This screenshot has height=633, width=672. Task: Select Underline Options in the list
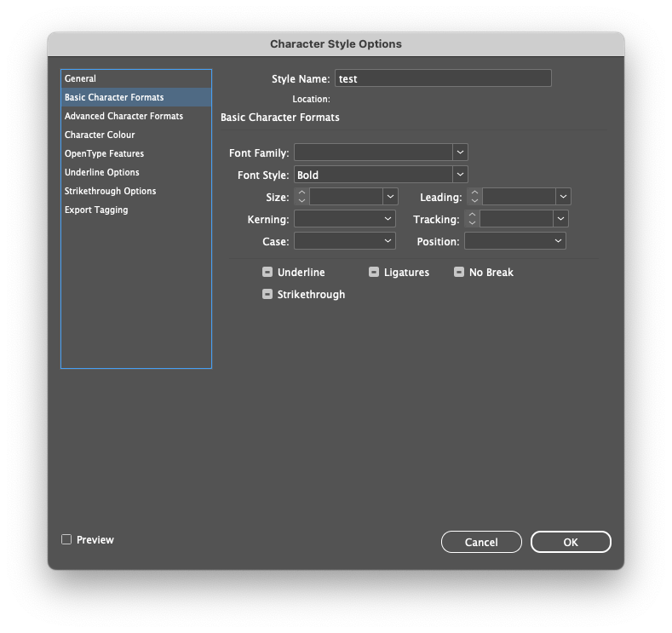(x=136, y=172)
